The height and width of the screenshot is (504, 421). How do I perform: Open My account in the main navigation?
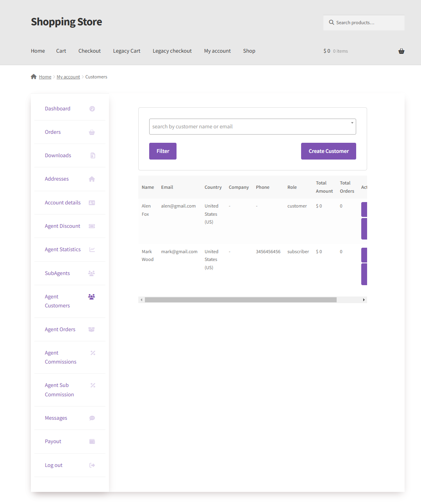[218, 51]
